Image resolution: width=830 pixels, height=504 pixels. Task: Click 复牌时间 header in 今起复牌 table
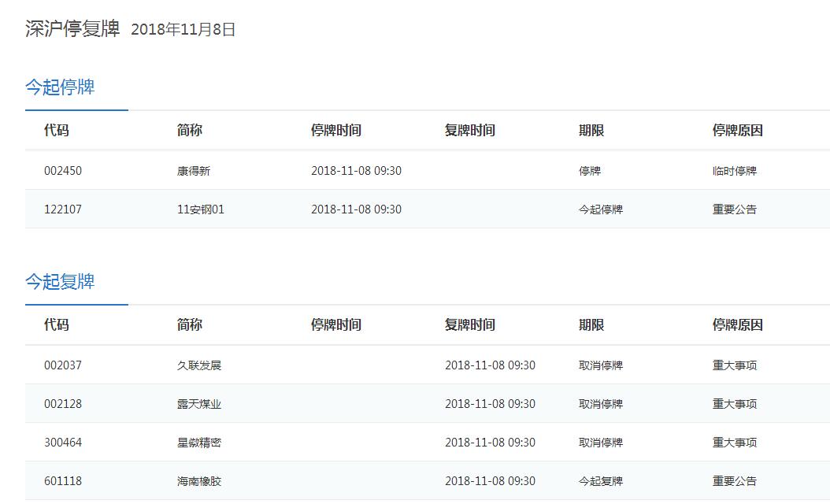(470, 325)
